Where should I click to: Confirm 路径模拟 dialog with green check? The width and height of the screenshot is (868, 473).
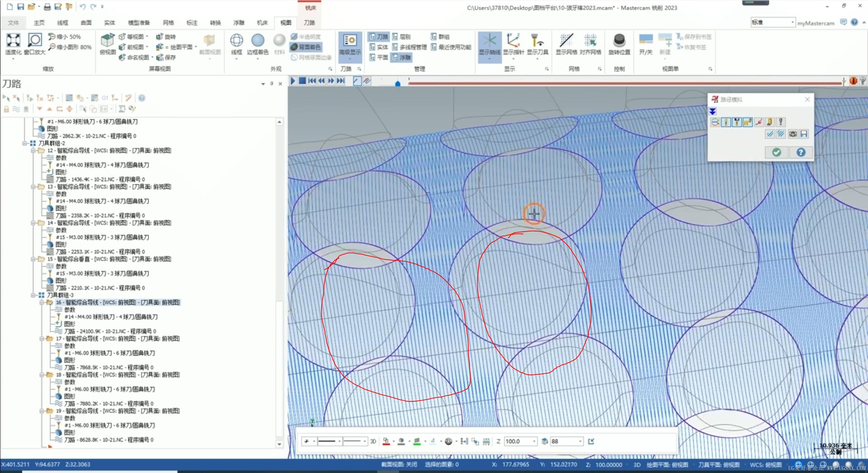(x=776, y=152)
